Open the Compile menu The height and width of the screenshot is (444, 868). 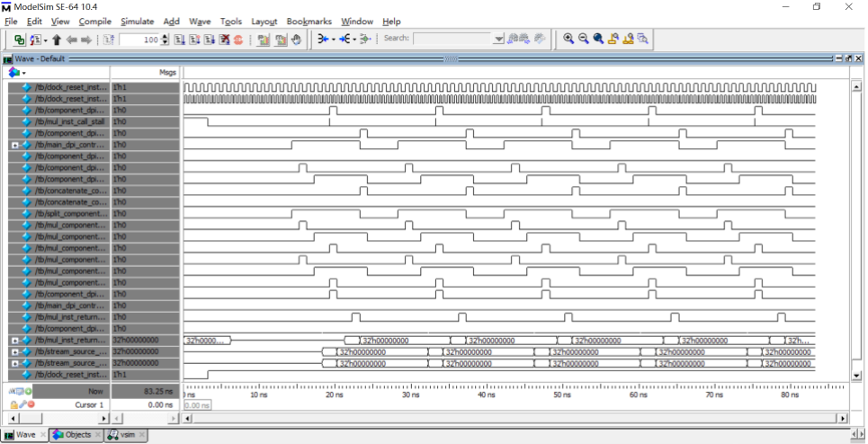(x=94, y=22)
